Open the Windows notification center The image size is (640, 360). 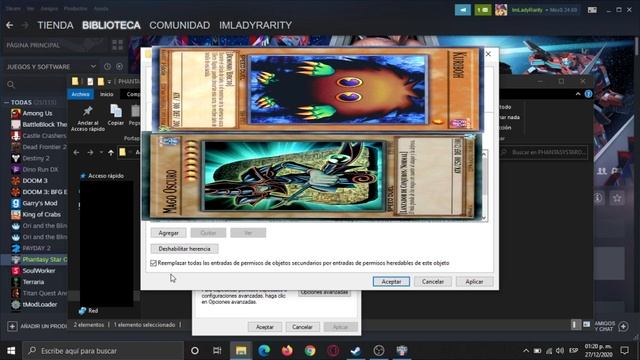624,351
